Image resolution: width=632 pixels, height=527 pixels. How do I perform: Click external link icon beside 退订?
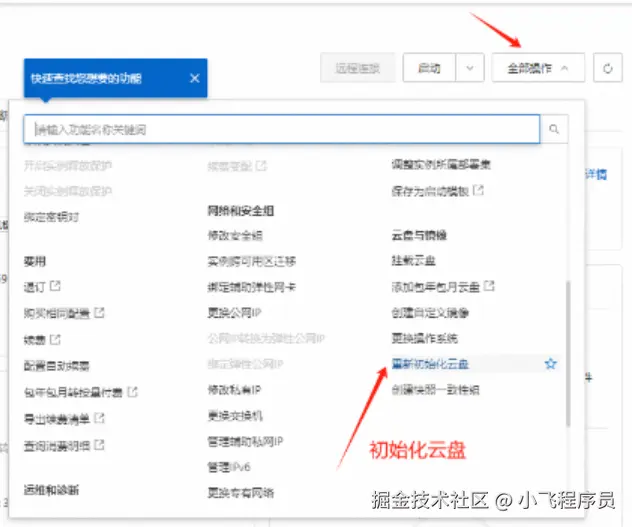(x=55, y=286)
